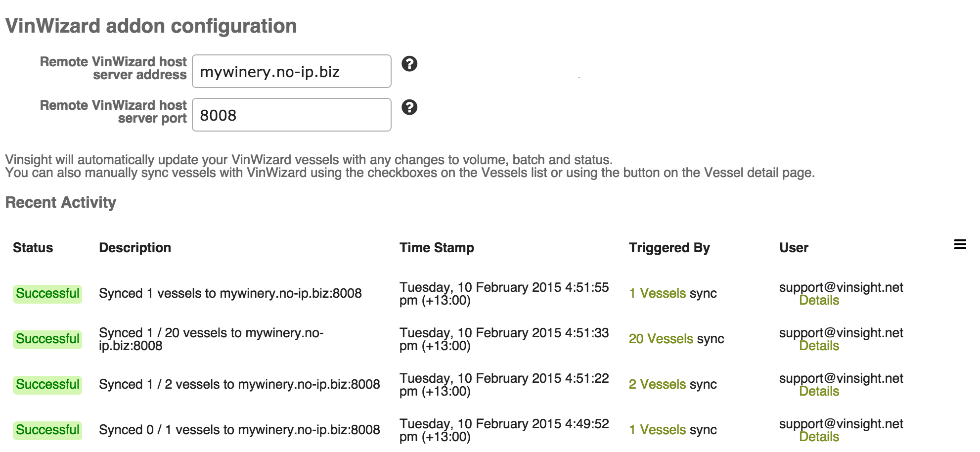Open the hamburger menu above activity table

click(960, 244)
